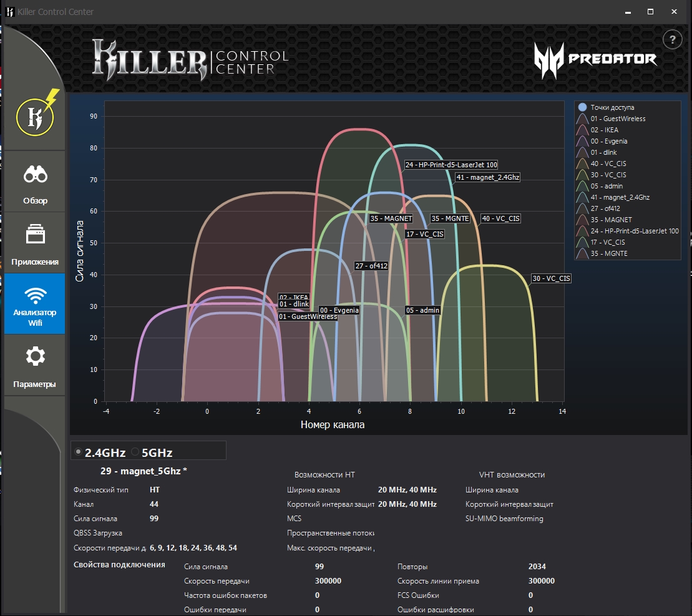Click legend entry 35 - MGNTE
The image size is (692, 616).
point(608,253)
